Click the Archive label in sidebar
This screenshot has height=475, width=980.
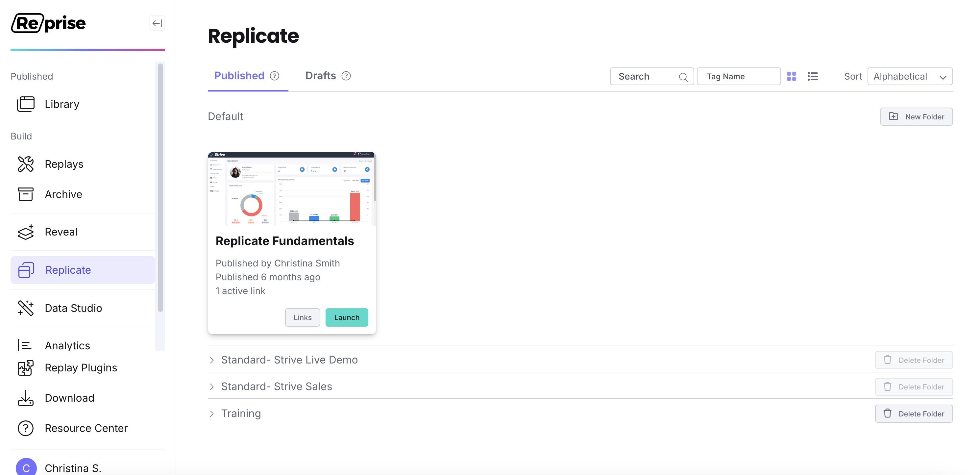(63, 194)
